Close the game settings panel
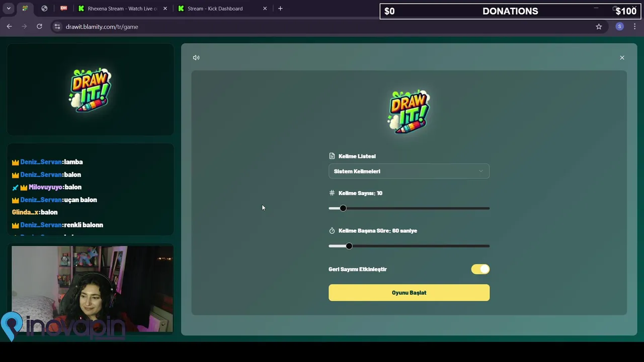Image resolution: width=644 pixels, height=362 pixels. coord(622,58)
